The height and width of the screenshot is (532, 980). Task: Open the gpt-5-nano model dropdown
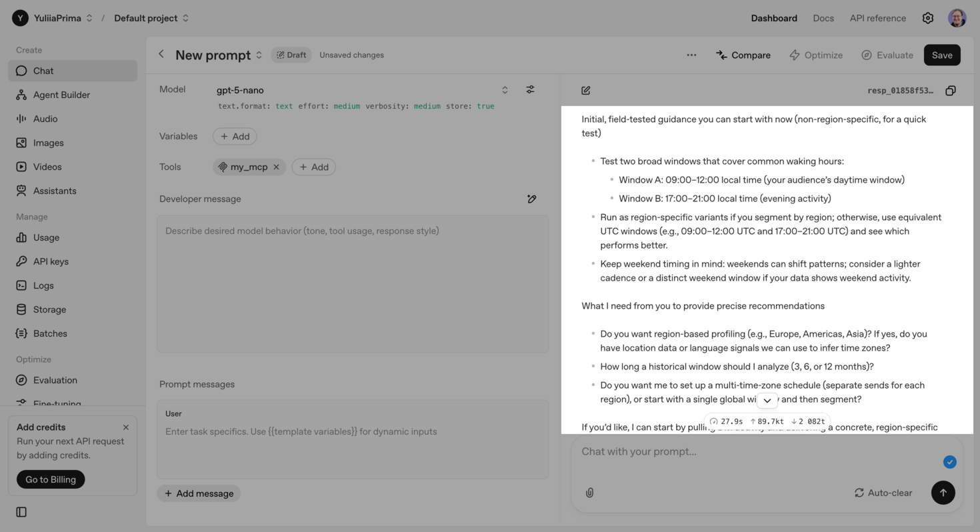tap(505, 90)
